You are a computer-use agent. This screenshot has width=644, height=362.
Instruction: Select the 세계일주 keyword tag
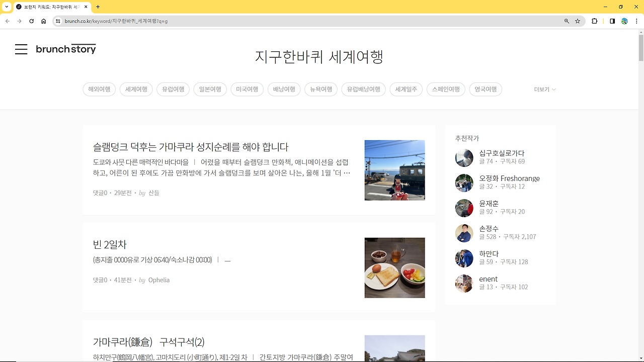pyautogui.click(x=406, y=89)
